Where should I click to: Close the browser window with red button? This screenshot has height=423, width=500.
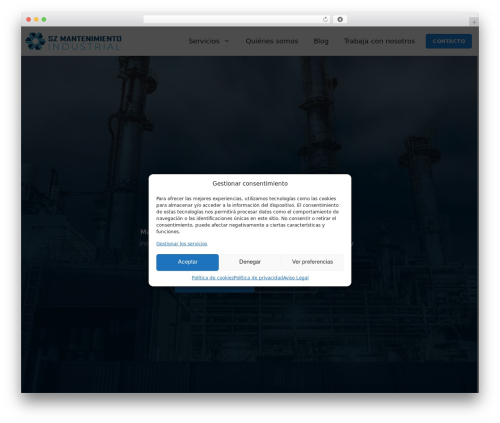29,19
